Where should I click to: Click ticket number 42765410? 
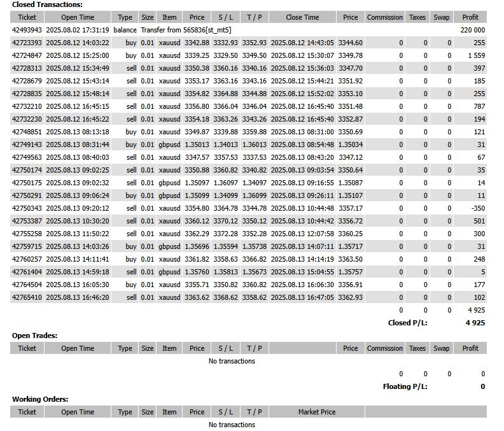(x=27, y=297)
